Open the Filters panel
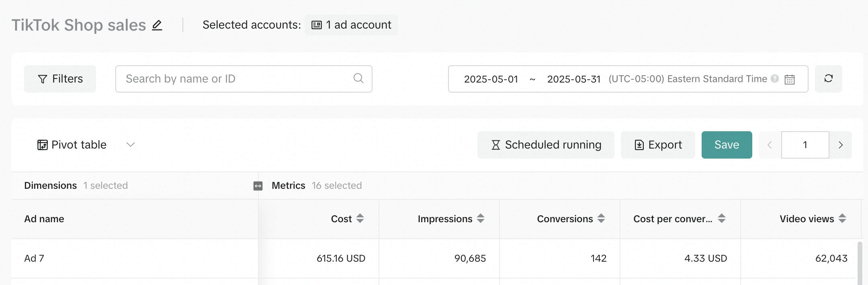Viewport: 868px width, 285px height. pyautogui.click(x=60, y=79)
